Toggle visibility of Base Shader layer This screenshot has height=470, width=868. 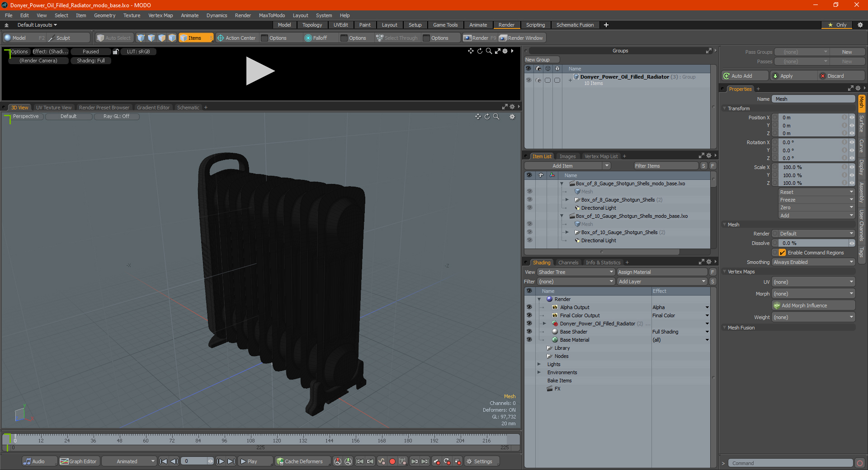(x=529, y=332)
